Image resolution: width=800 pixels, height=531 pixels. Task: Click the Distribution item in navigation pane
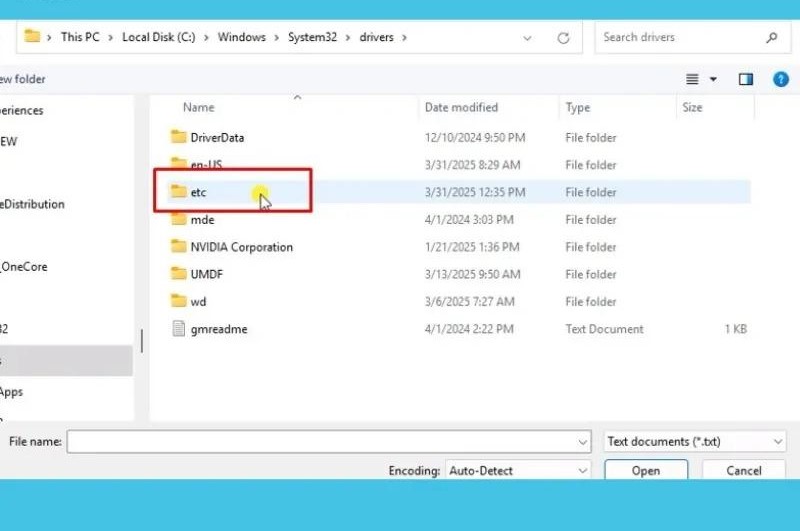click(32, 204)
